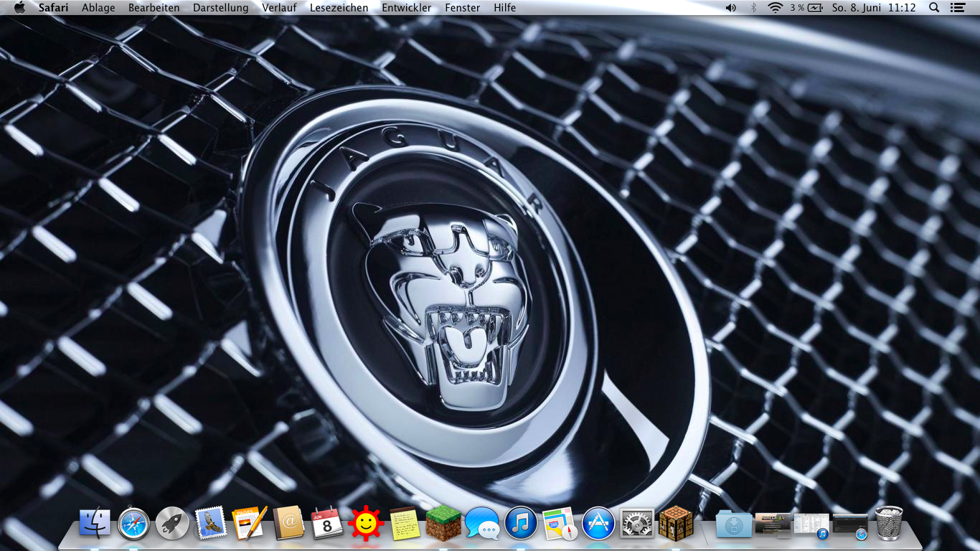The image size is (980, 551).
Task: Open the Ablage menu
Action: (98, 7)
